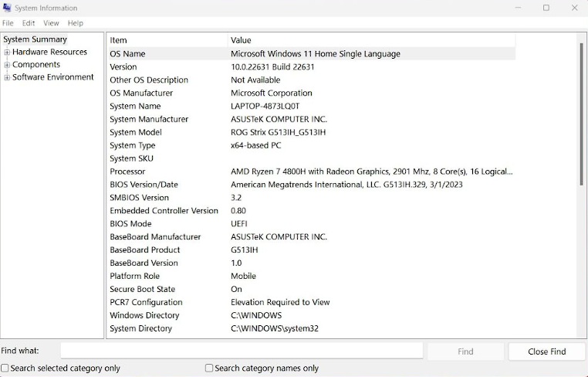This screenshot has width=588, height=377.
Task: Select Components tree item
Action: click(x=36, y=65)
